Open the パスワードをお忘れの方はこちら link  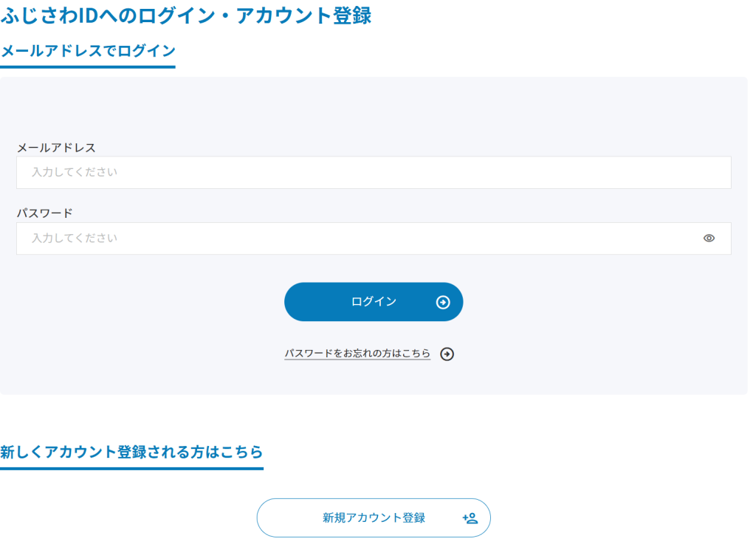[357, 354]
